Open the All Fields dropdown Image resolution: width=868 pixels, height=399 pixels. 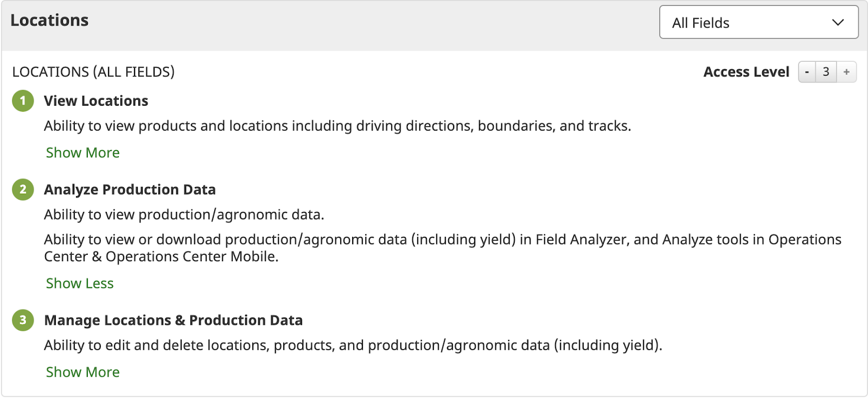pyautogui.click(x=758, y=23)
